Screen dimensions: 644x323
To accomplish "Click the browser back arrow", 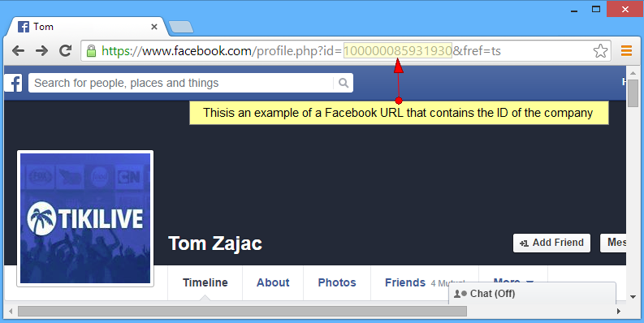I will pyautogui.click(x=18, y=51).
